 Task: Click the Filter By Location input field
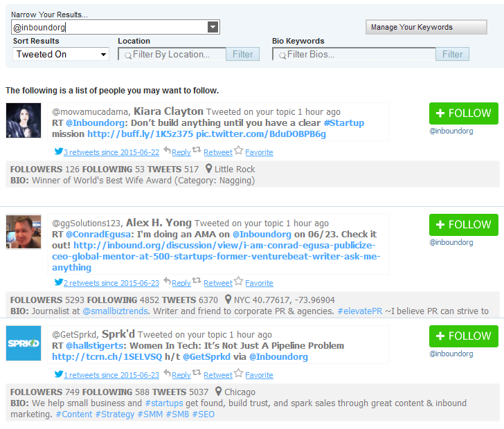coord(173,54)
